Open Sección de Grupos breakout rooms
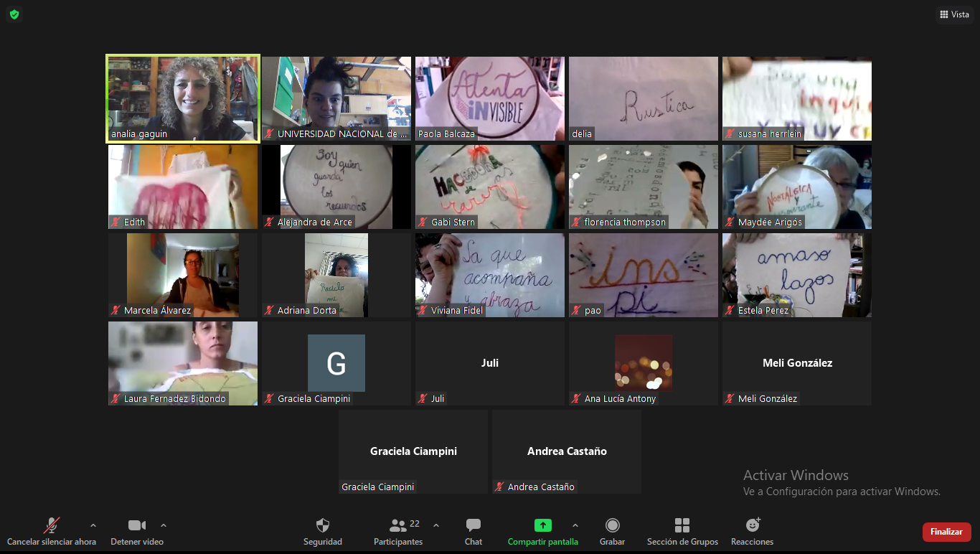This screenshot has height=554, width=980. point(682,526)
